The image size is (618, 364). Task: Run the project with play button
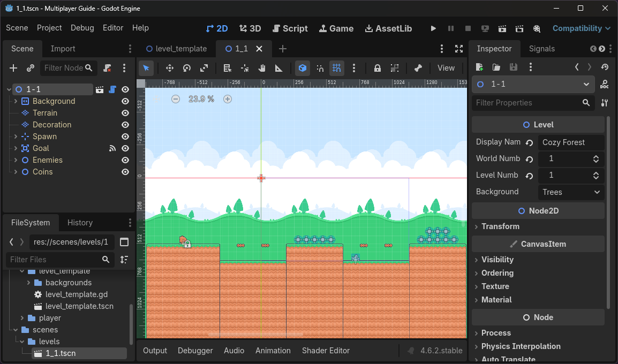click(433, 28)
